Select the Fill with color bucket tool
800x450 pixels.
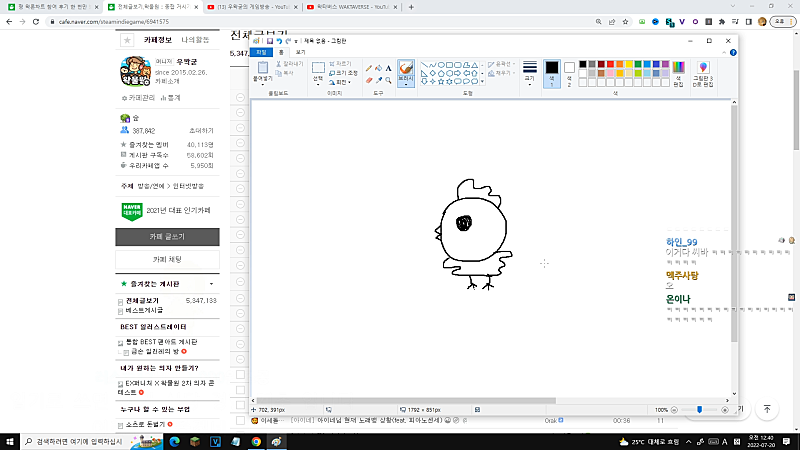click(x=379, y=68)
